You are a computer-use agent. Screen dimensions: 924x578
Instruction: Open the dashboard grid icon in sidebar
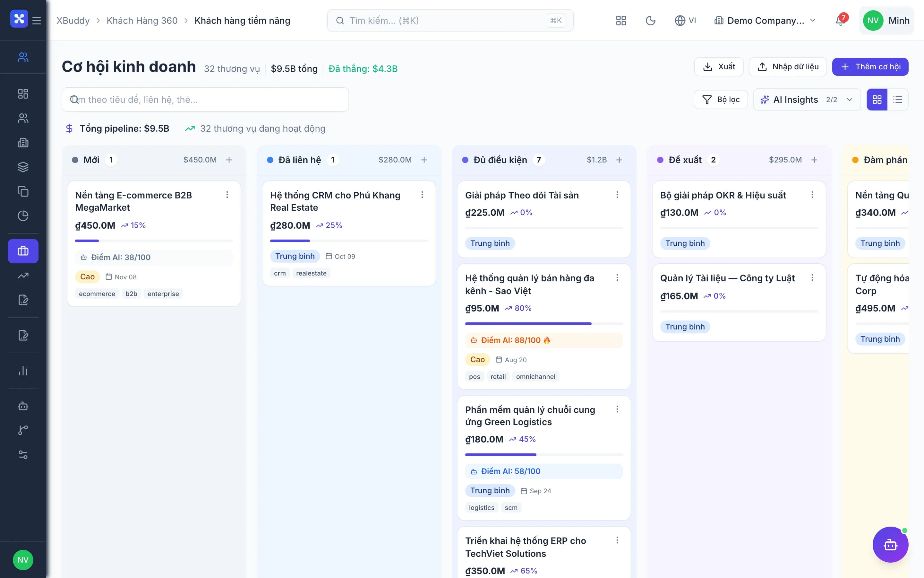[23, 94]
